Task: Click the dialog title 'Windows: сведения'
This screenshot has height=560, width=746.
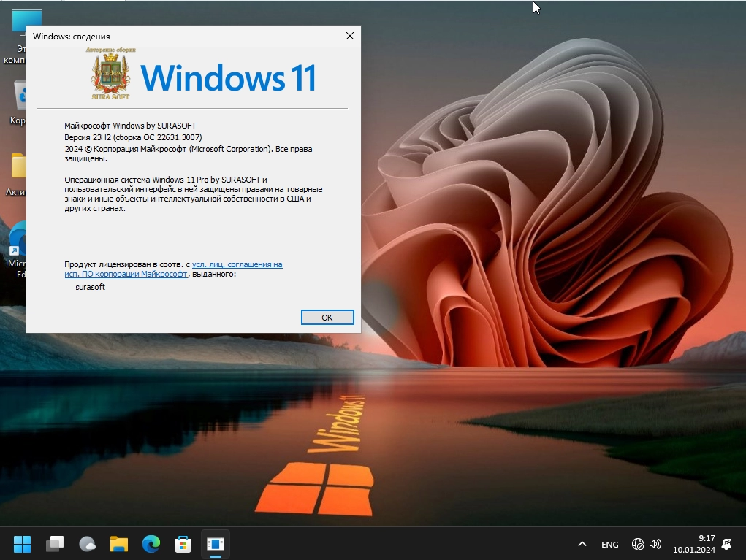Action: click(x=72, y=37)
